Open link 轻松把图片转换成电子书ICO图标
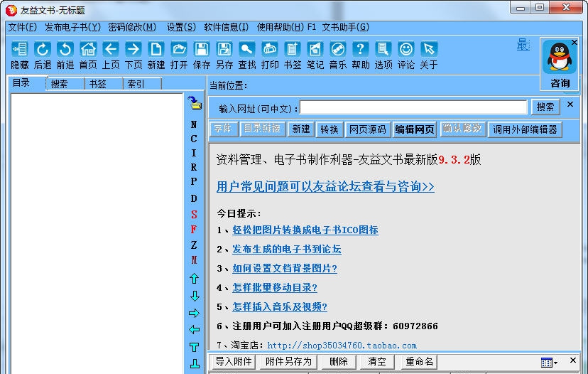588x374 pixels. pos(305,230)
